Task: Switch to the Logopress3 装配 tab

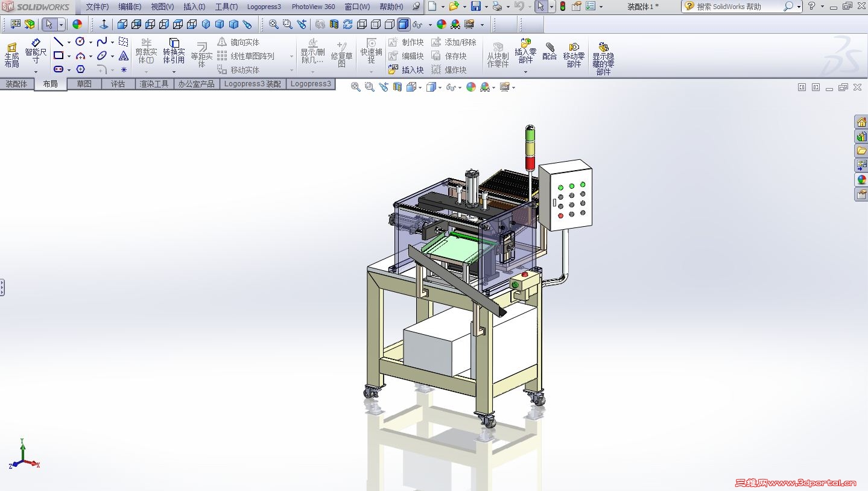Action: [253, 84]
